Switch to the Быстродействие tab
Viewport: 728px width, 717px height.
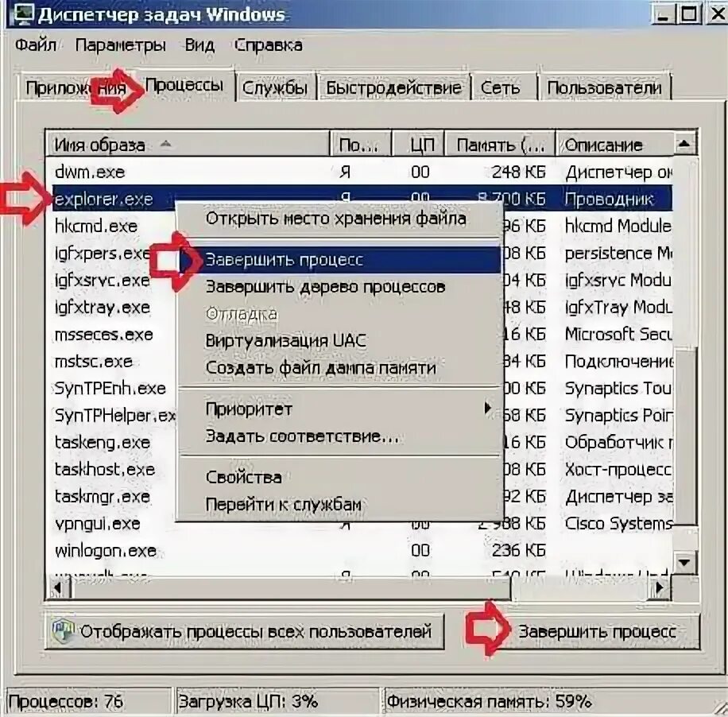coord(393,87)
